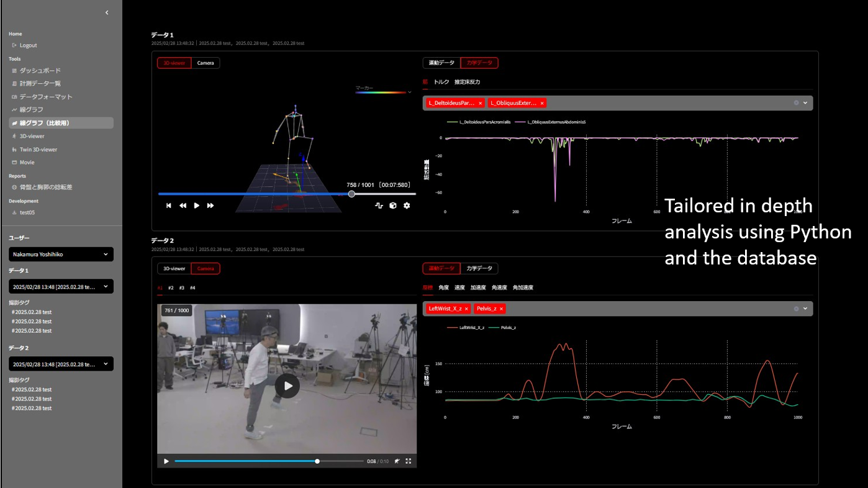Expand the マーカー color scale dropdown
Image resolution: width=868 pixels, height=488 pixels.
[409, 92]
